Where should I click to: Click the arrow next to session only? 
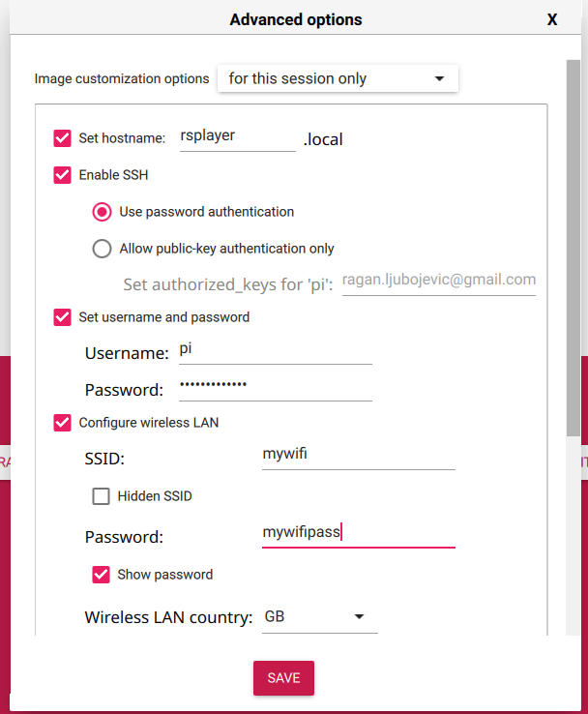439,78
